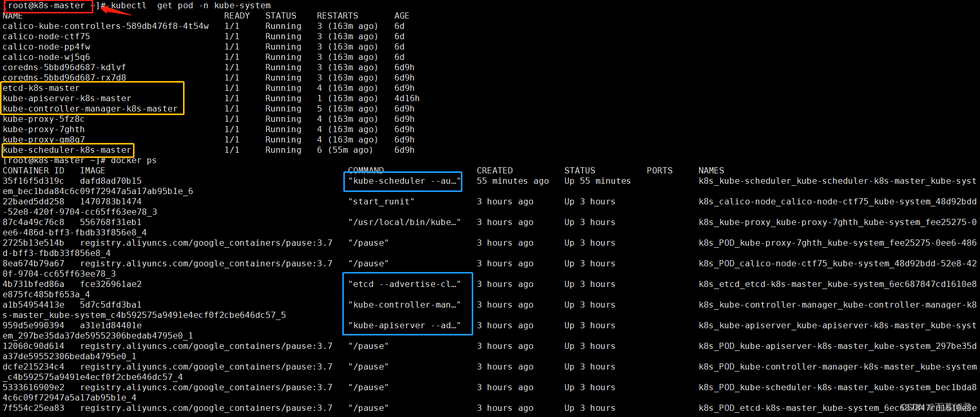Viewport: 980px width, 417px height.
Task: Click the k8s_etcd_etcd-k8s-master container name
Action: pos(838,284)
